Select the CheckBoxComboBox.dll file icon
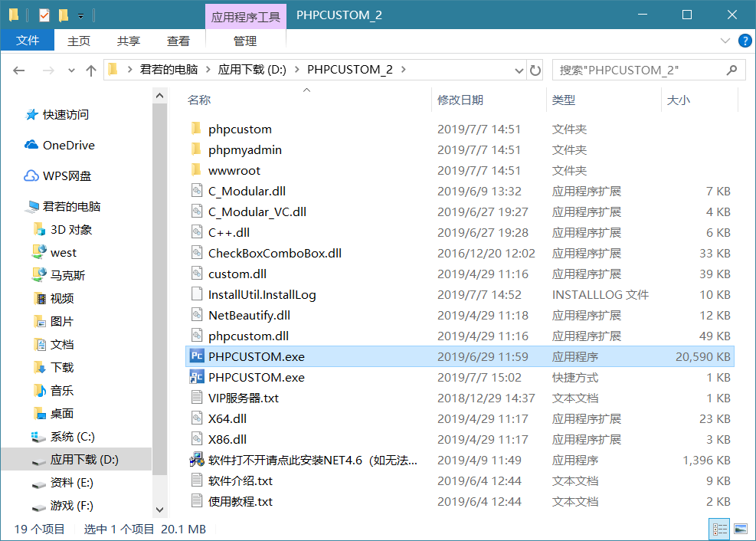 pyautogui.click(x=197, y=253)
